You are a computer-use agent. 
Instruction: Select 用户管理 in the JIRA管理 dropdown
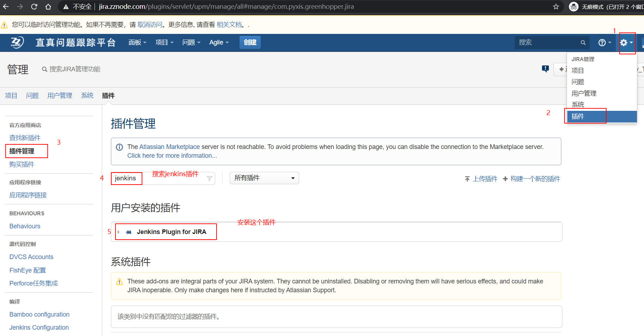pos(602,94)
